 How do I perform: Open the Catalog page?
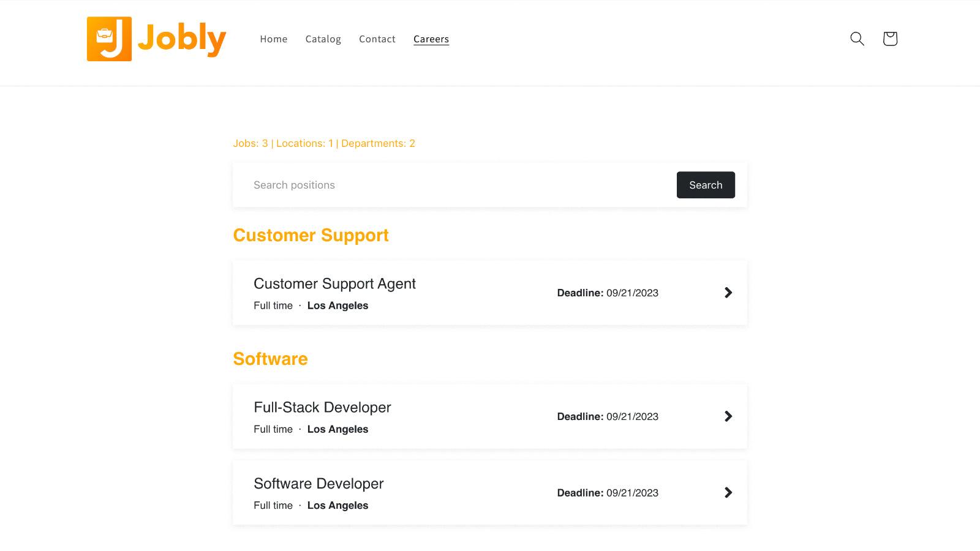click(323, 39)
